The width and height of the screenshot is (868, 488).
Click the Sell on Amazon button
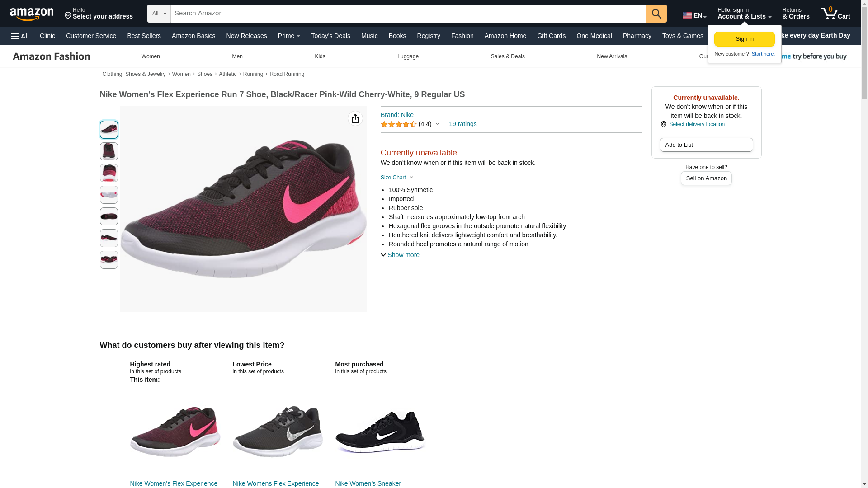706,178
